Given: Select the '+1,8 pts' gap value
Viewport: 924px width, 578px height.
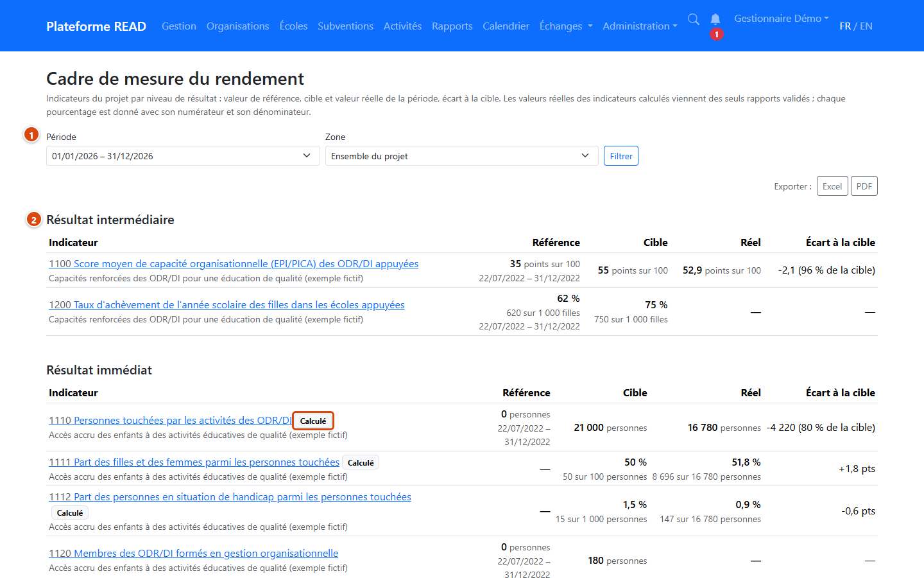Looking at the screenshot, I should (x=857, y=469).
